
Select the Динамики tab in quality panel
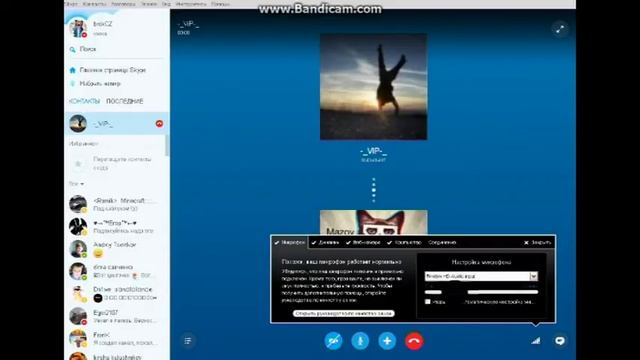click(325, 242)
